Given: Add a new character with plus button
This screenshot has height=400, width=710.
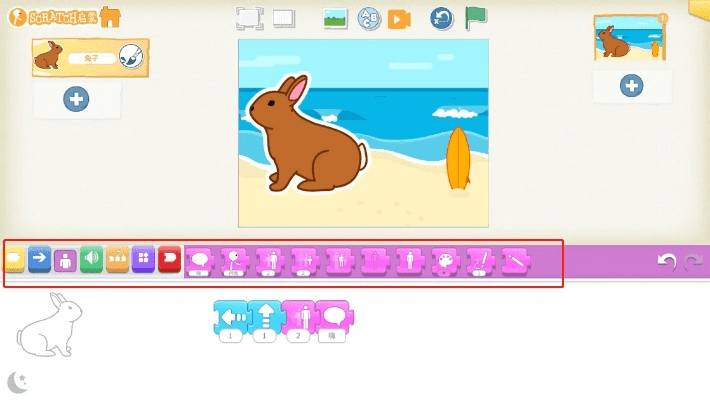Looking at the screenshot, I should click(x=76, y=98).
